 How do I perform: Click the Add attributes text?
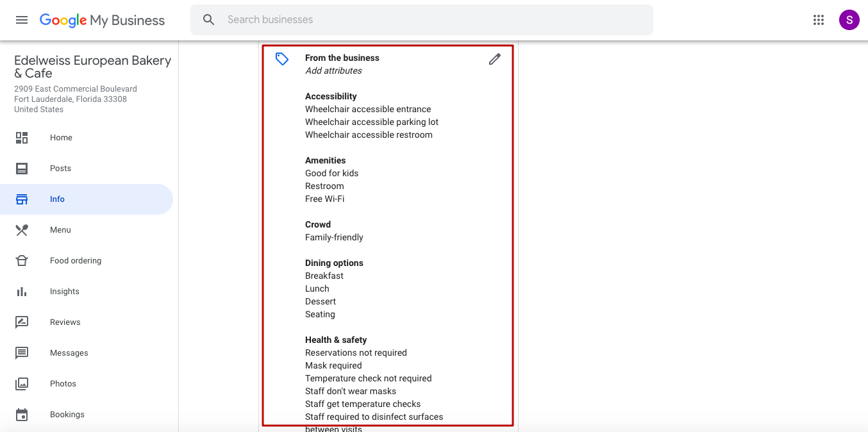(333, 71)
